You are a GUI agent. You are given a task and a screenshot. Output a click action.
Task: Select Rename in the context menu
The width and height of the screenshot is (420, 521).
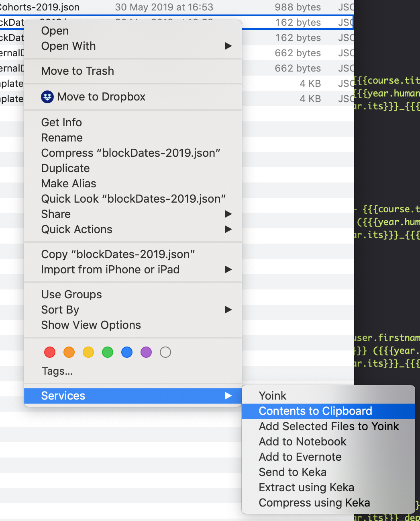133,137
